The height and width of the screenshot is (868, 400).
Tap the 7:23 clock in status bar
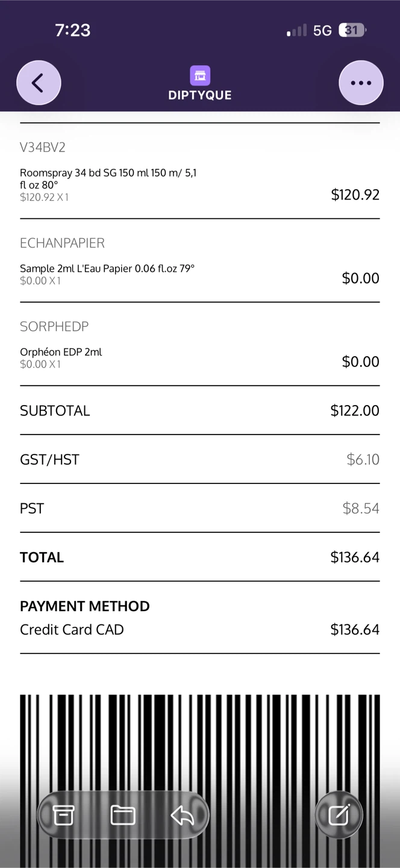(x=73, y=30)
